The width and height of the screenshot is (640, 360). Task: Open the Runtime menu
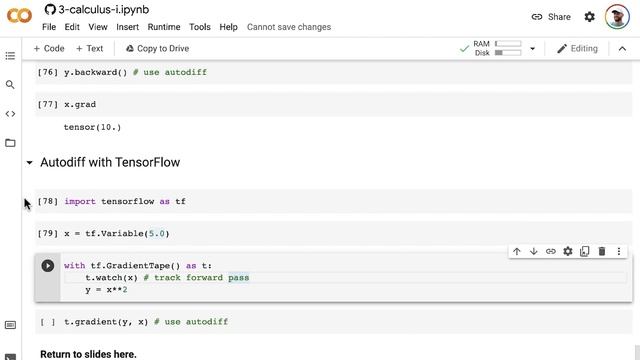click(x=164, y=27)
